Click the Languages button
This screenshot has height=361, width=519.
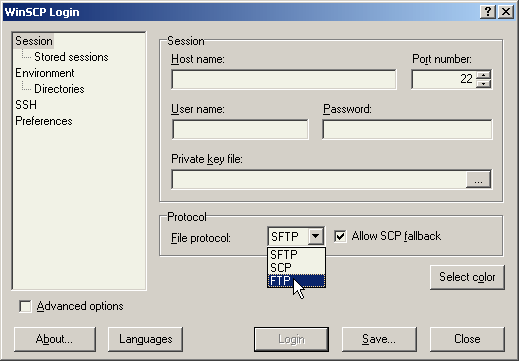146,339
